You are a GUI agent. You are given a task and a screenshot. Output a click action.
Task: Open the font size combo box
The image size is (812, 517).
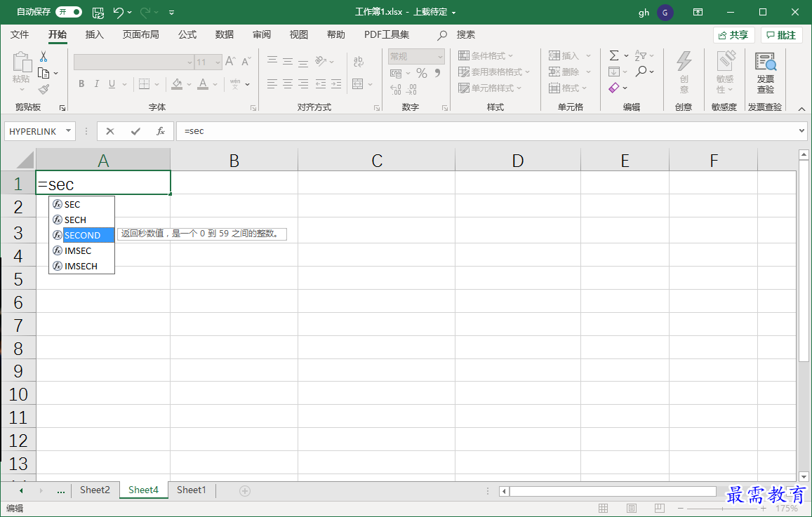(x=208, y=62)
